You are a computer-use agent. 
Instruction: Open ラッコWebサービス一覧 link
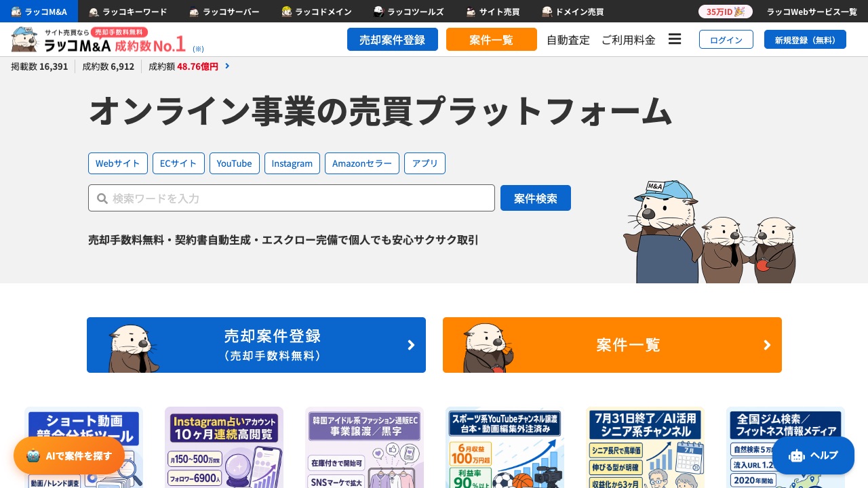[812, 12]
